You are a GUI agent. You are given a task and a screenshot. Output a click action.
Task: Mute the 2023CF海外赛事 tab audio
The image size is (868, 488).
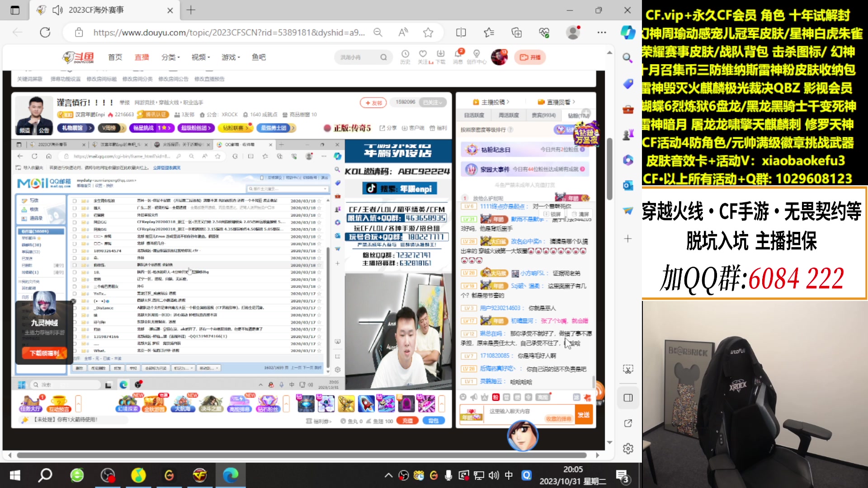point(57,10)
